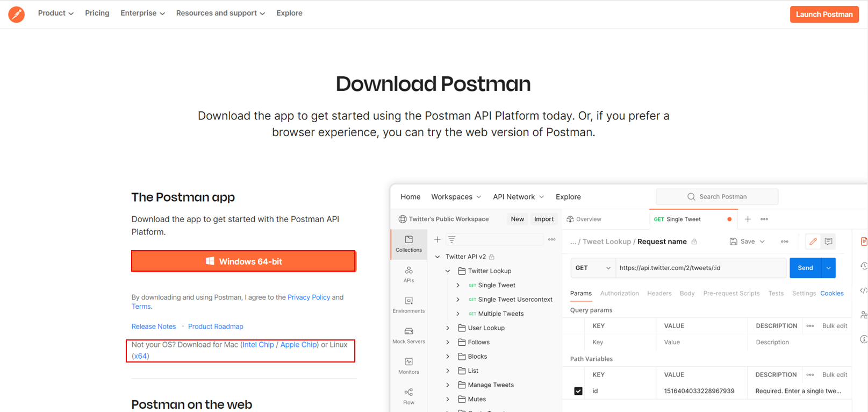868x412 pixels.
Task: Collapse the Twitter API v2 collection
Action: tap(437, 257)
